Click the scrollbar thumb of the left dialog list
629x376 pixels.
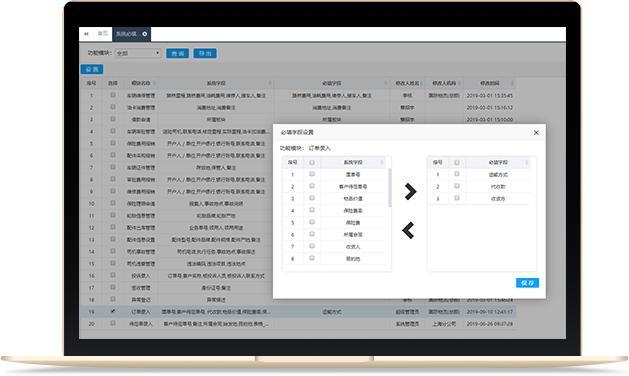click(x=390, y=188)
